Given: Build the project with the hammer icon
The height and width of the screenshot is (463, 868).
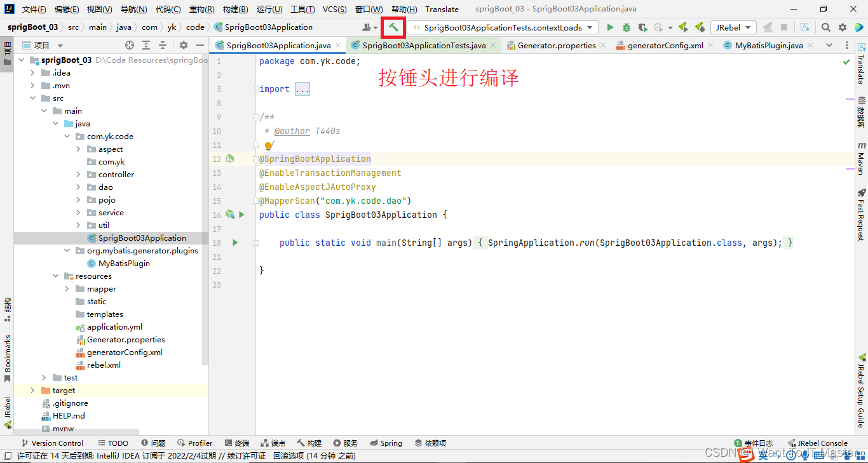Looking at the screenshot, I should point(394,27).
